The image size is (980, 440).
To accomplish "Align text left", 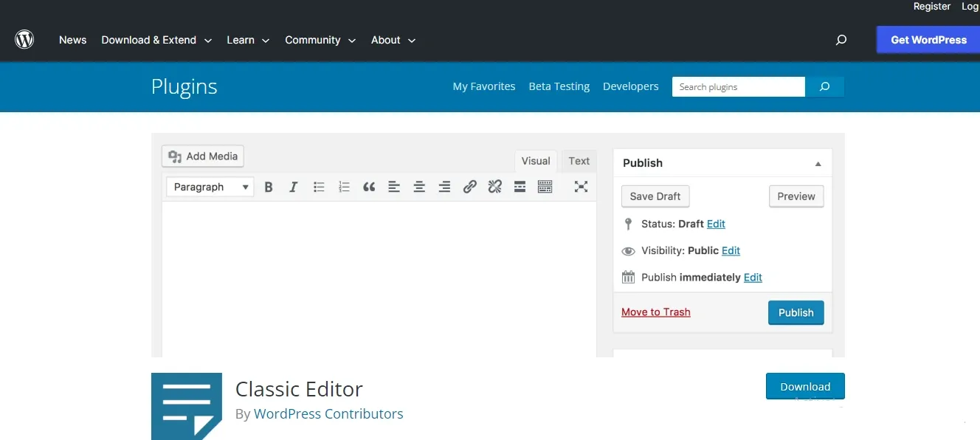I will 394,187.
